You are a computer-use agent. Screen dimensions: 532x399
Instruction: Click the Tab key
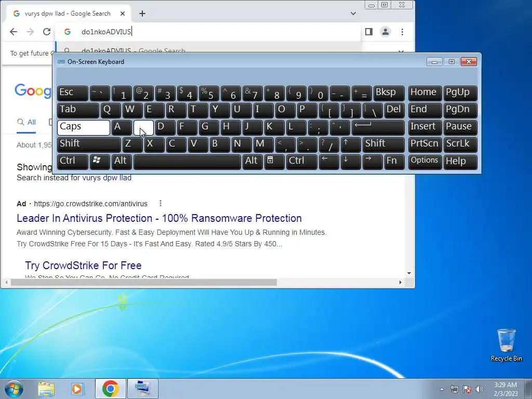78,110
